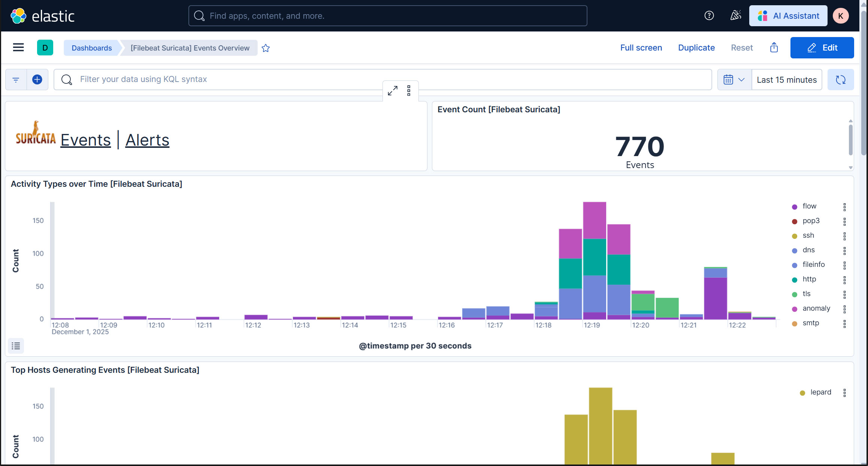Click the Edit dashboard button
Screen dimensions: 868x466
tap(822, 48)
